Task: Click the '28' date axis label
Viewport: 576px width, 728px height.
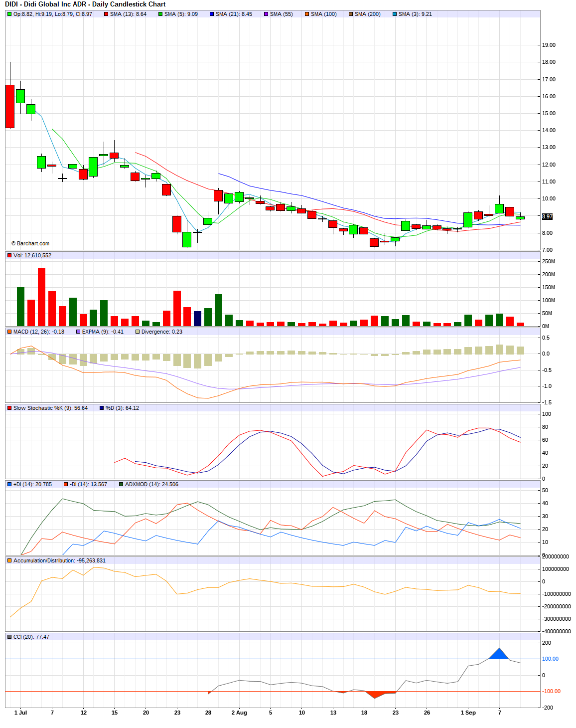Action: 208,713
